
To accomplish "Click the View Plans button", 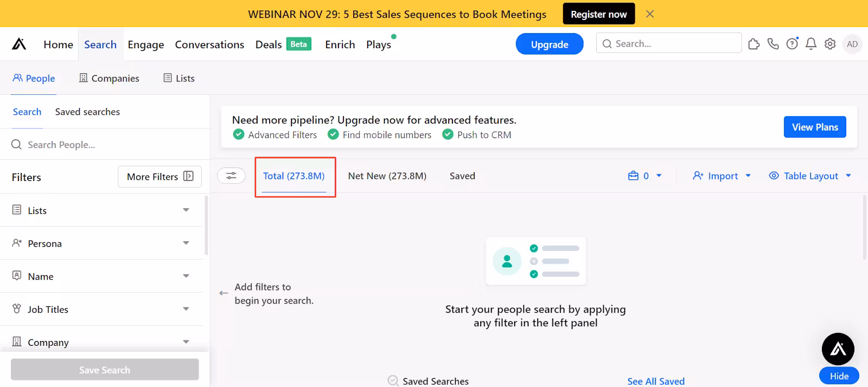I will 814,127.
